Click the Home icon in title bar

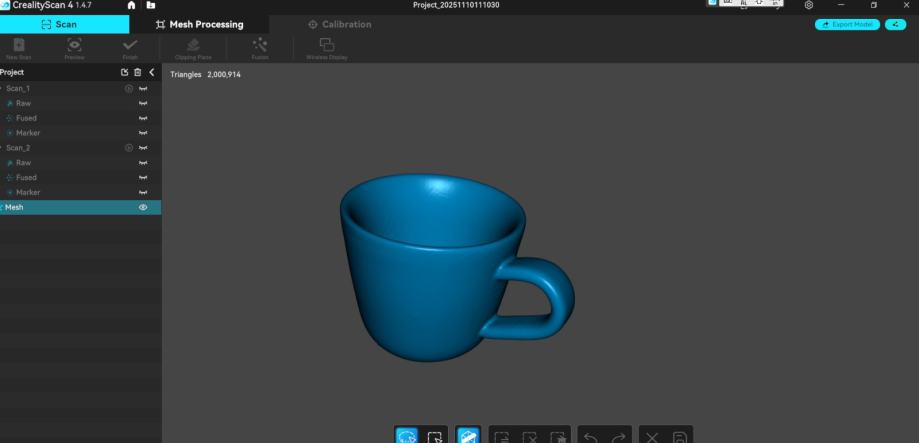coord(131,6)
